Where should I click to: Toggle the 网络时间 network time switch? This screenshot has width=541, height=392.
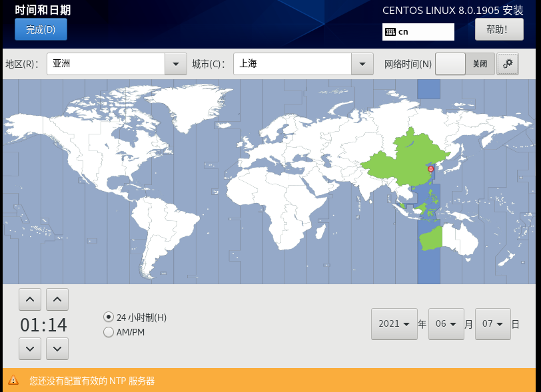point(465,64)
